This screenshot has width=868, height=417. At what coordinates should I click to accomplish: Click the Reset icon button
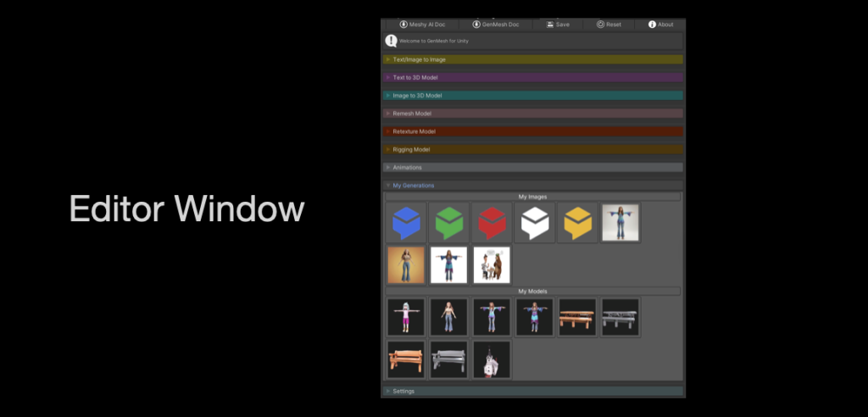click(x=609, y=25)
